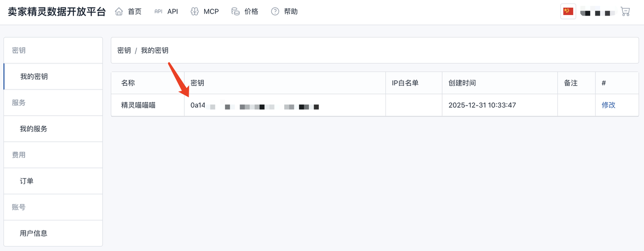644x251 pixels.
Task: Click the 卖家精灵数据开放平台 site title
Action: tap(57, 12)
